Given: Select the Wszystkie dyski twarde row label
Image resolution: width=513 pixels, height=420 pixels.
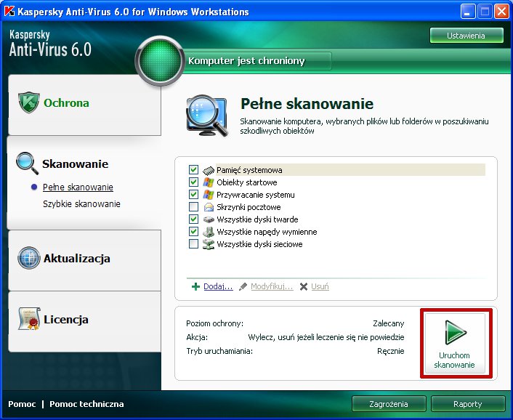Looking at the screenshot, I should [x=257, y=219].
